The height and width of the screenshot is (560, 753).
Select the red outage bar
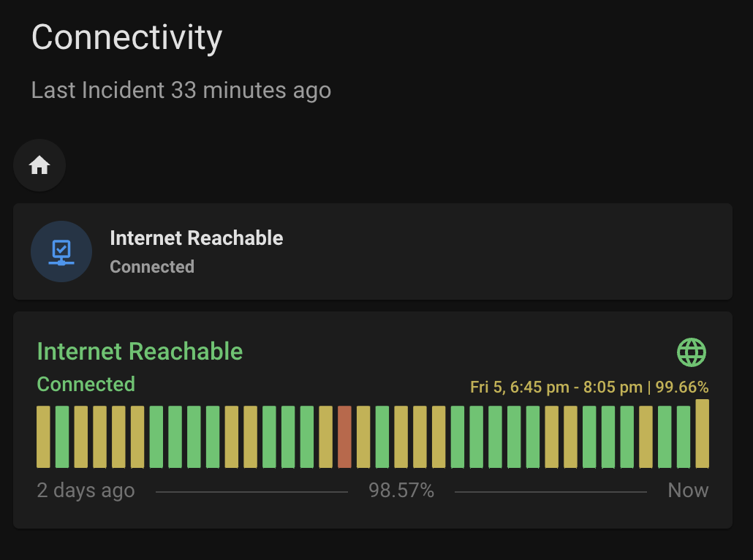(344, 437)
